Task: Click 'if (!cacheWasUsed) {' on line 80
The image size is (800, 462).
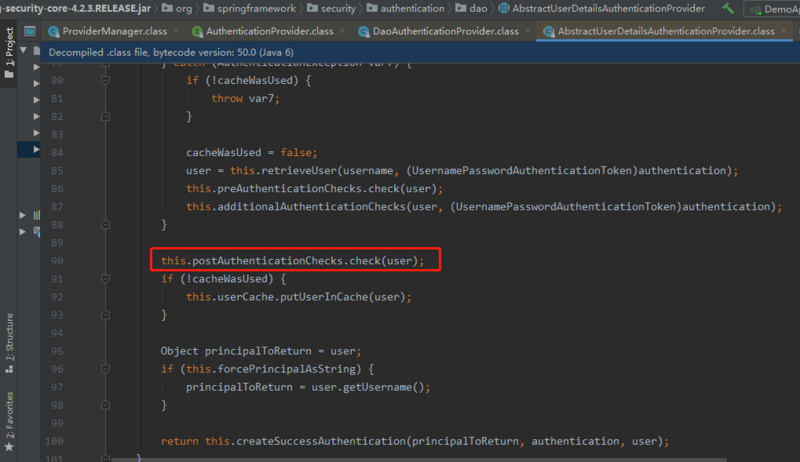Action: [248, 80]
